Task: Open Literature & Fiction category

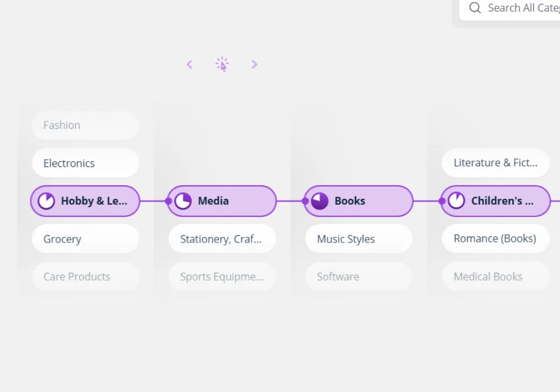Action: (495, 163)
